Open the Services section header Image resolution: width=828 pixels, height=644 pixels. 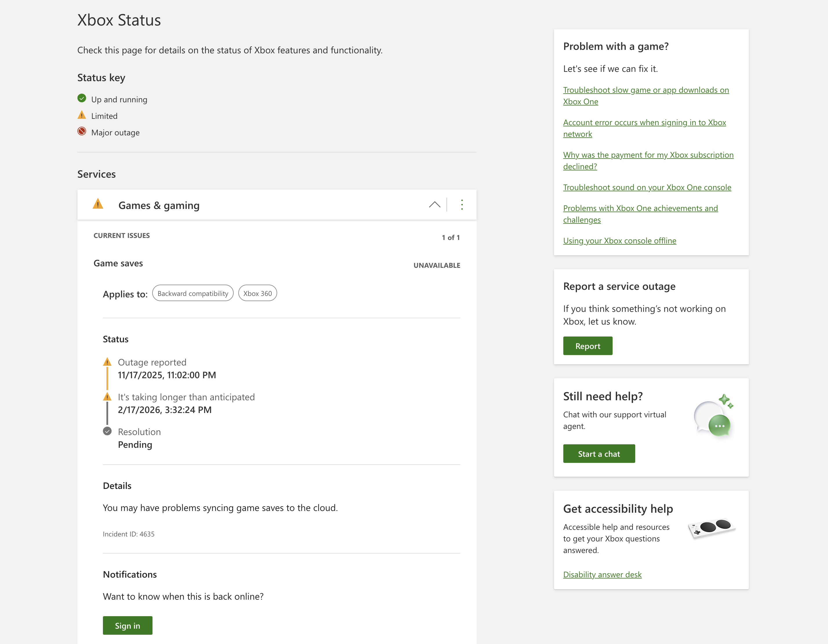pyautogui.click(x=96, y=174)
